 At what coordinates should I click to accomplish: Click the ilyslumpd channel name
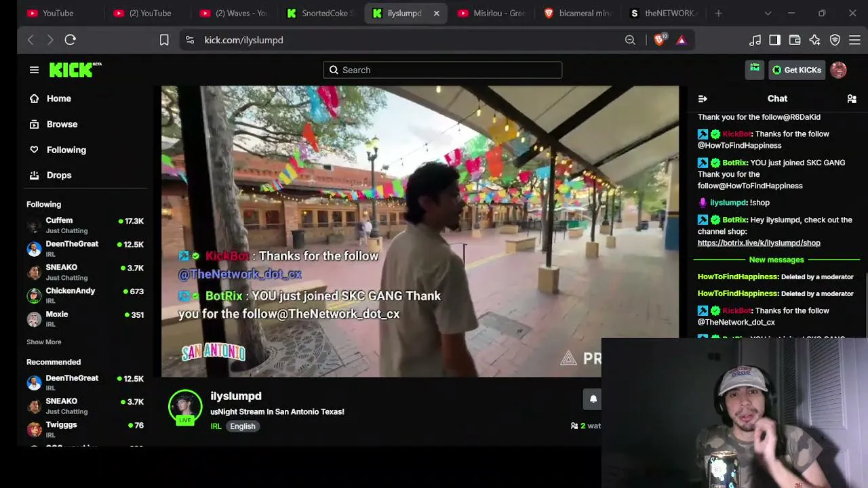[236, 396]
